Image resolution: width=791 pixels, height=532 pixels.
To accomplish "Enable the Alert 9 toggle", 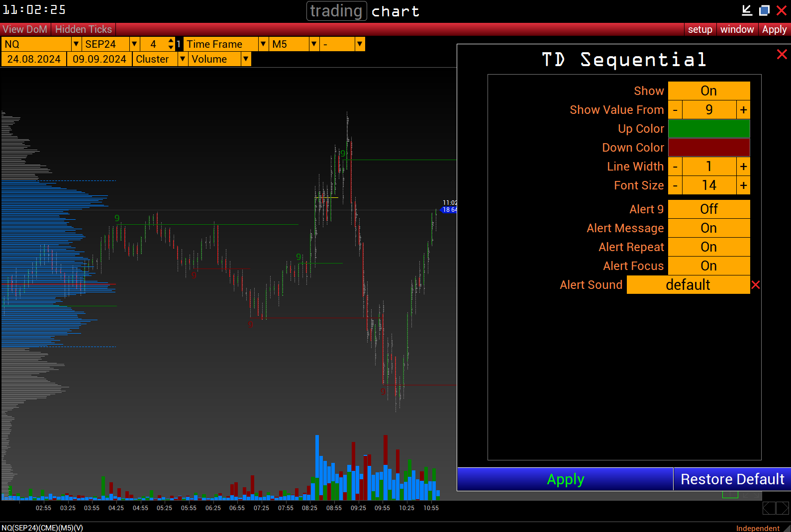I will (708, 209).
